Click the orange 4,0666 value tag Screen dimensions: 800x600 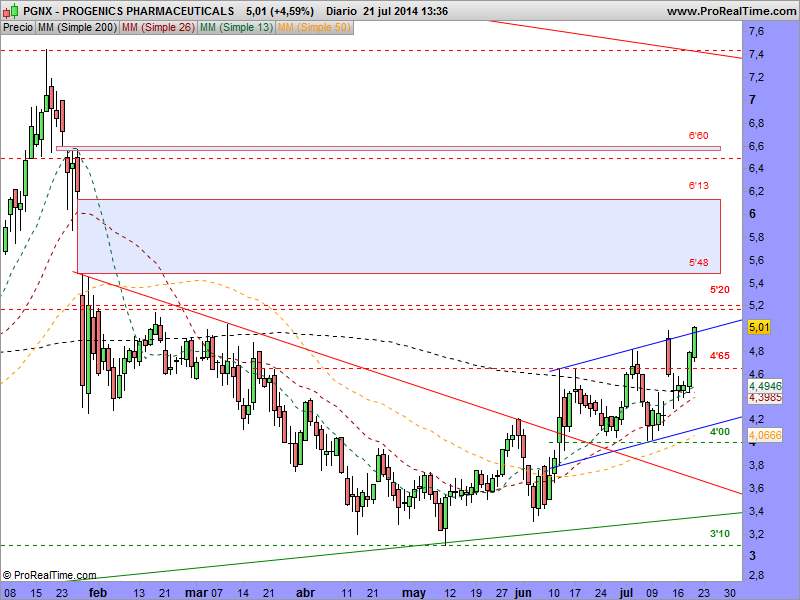pyautogui.click(x=765, y=435)
